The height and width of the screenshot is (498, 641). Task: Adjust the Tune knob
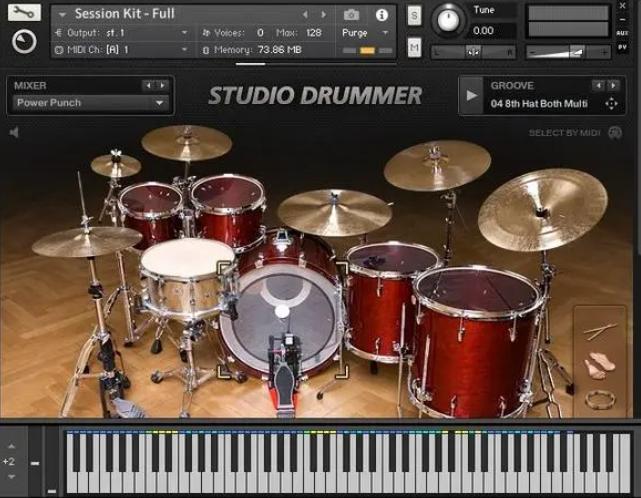(448, 20)
